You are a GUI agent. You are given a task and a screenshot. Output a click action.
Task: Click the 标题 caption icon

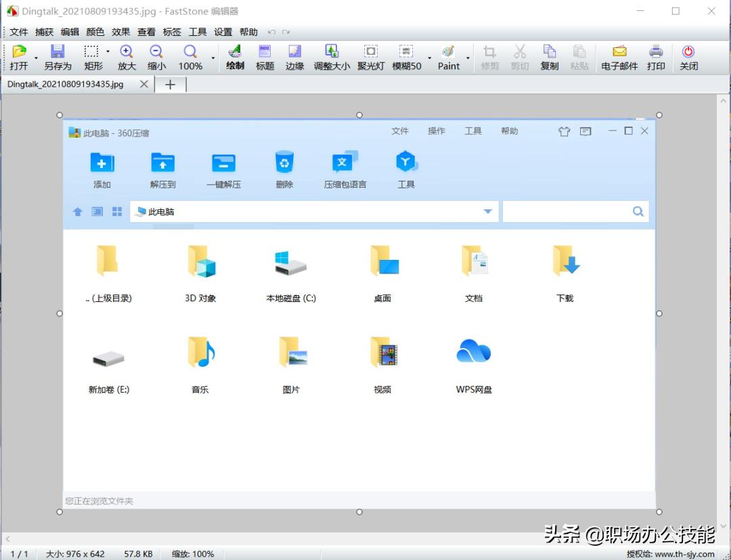pyautogui.click(x=265, y=58)
